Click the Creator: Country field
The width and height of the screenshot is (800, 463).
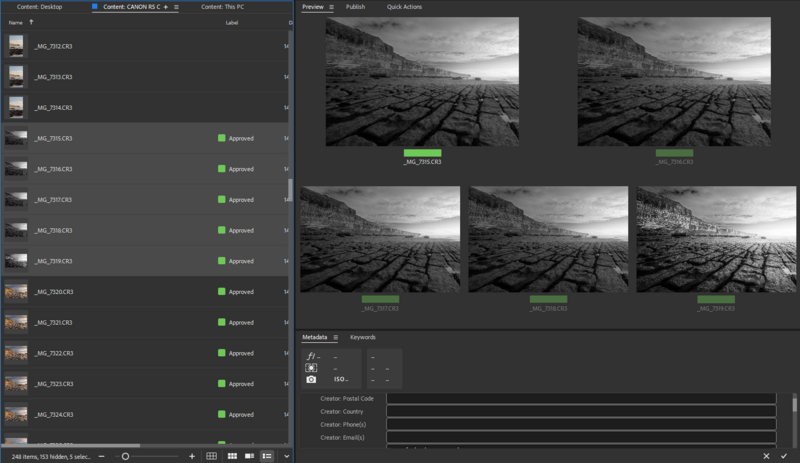coord(581,411)
